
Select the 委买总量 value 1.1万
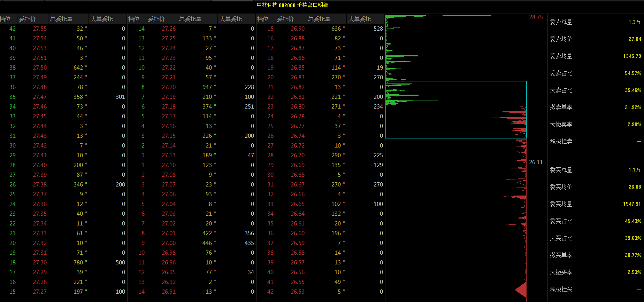635,170
